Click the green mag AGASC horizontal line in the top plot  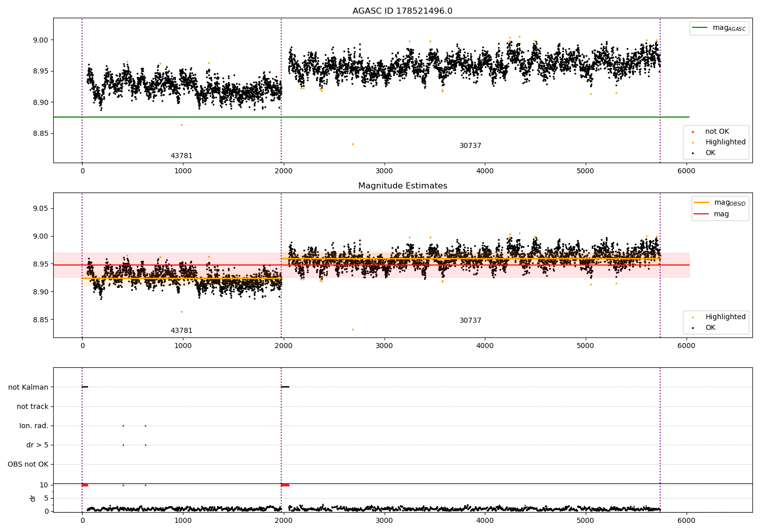371,117
